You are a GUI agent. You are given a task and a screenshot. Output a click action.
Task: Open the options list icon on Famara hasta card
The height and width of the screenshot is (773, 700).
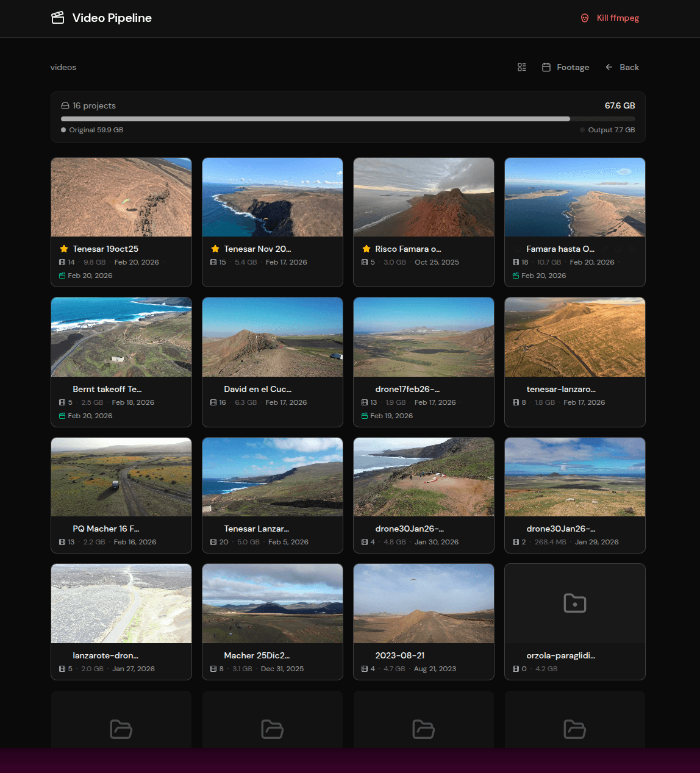click(x=632, y=249)
